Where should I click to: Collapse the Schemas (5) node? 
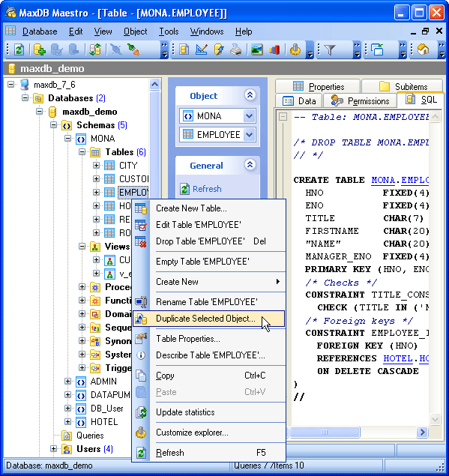coord(53,124)
